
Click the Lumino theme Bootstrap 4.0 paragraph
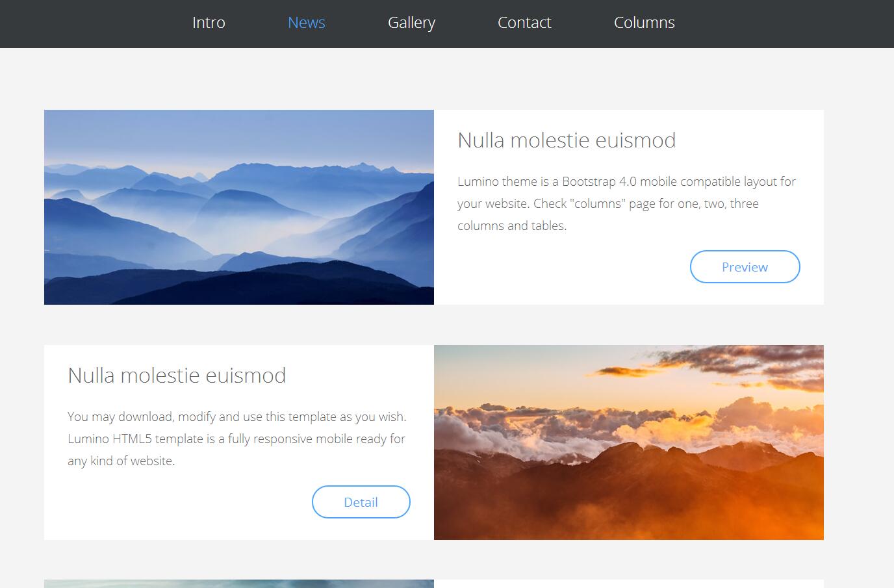click(626, 203)
